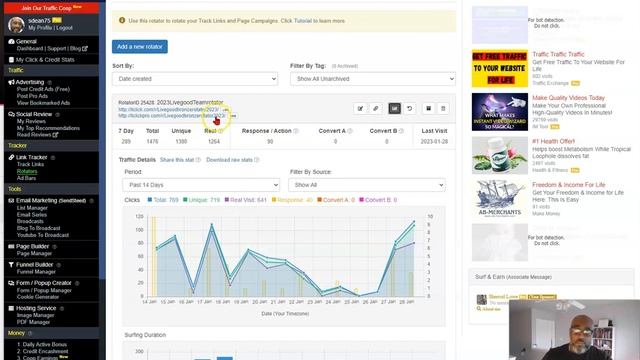
Task: Open Rotators in the sidebar
Action: [27, 171]
